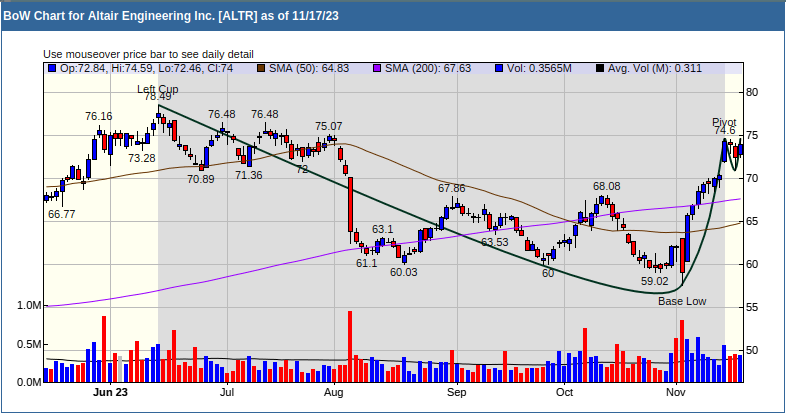
Task: Click the blue price legend square
Action: (x=52, y=69)
